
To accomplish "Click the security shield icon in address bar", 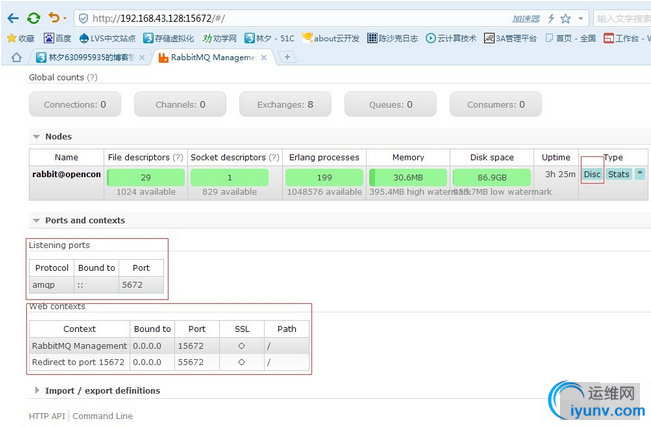I will click(83, 19).
